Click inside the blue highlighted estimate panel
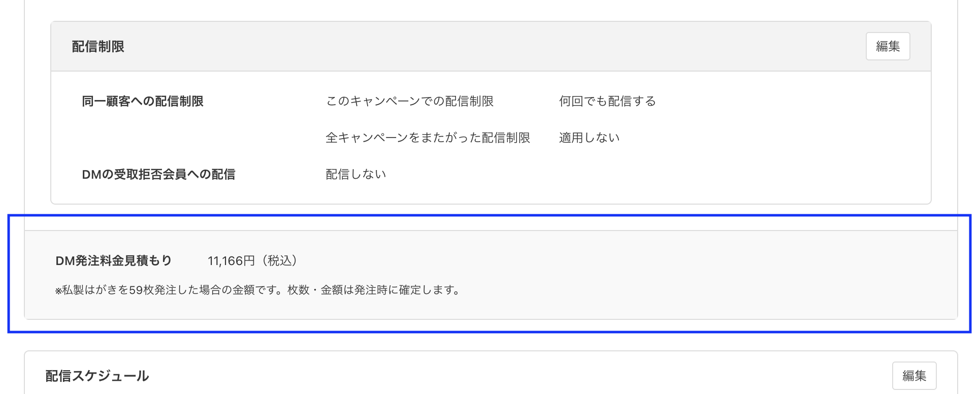Image resolution: width=980 pixels, height=394 pixels. (487, 277)
